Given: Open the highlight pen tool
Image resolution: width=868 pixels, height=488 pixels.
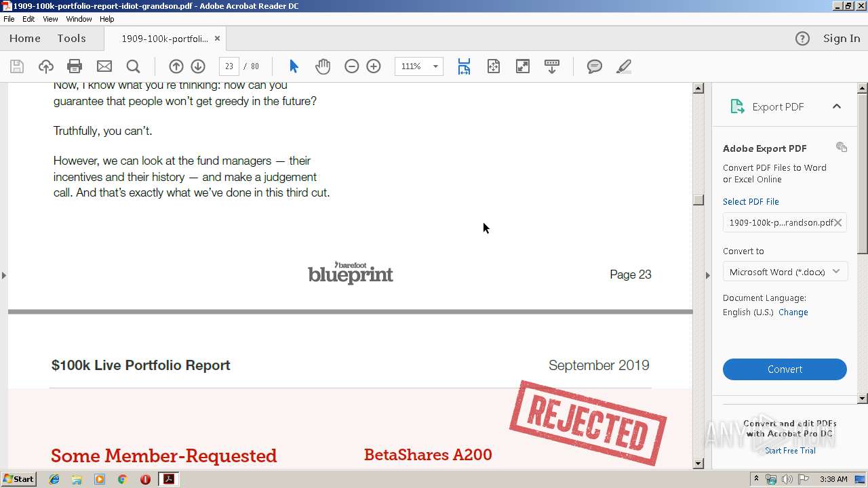Looking at the screenshot, I should click(x=624, y=66).
